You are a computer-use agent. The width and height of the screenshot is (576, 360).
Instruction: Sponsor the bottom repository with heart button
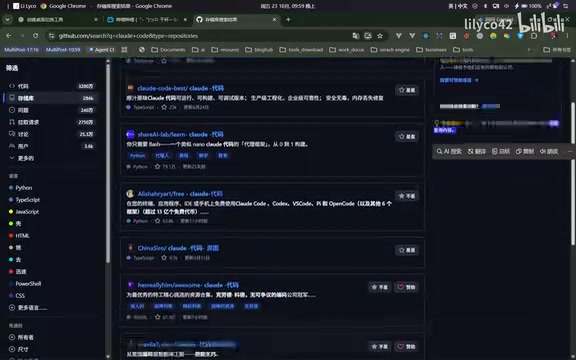tap(406, 346)
